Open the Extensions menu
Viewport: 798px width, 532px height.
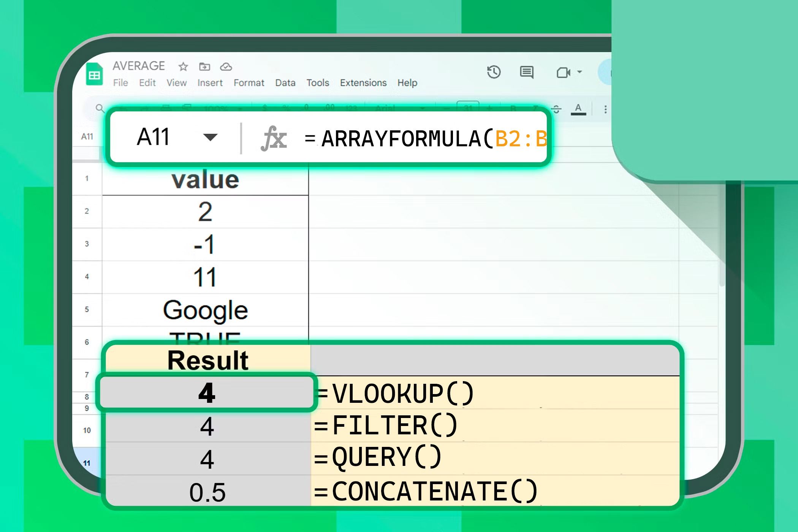click(363, 83)
